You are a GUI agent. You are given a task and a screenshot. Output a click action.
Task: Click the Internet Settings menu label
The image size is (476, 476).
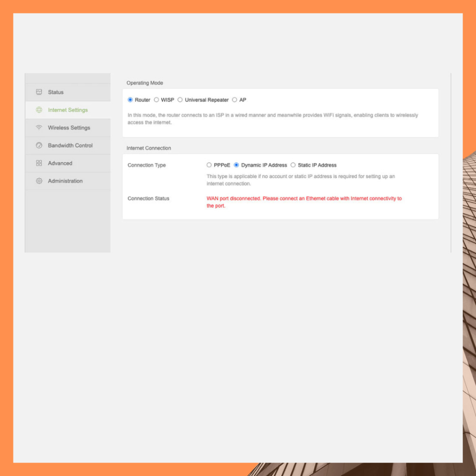point(68,110)
